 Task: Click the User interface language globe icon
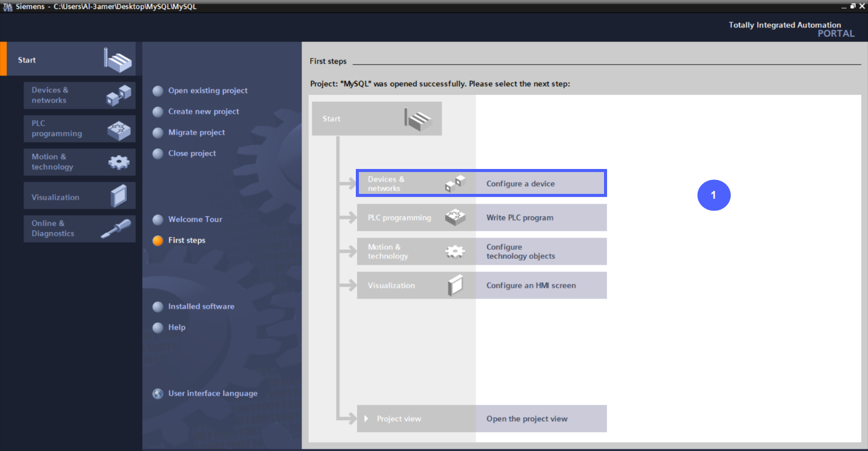pyautogui.click(x=158, y=394)
